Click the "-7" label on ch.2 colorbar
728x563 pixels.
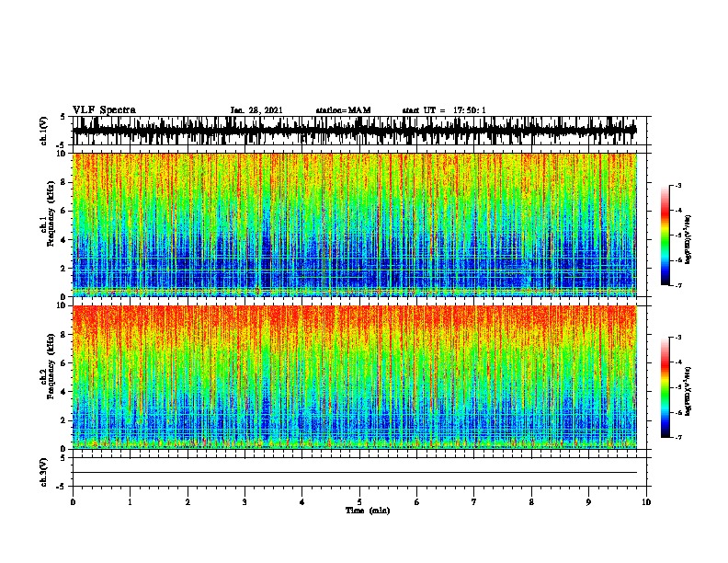[677, 438]
